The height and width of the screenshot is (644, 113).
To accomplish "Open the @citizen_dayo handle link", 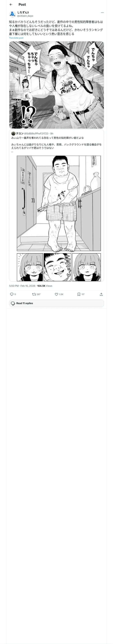I will 25,16.
